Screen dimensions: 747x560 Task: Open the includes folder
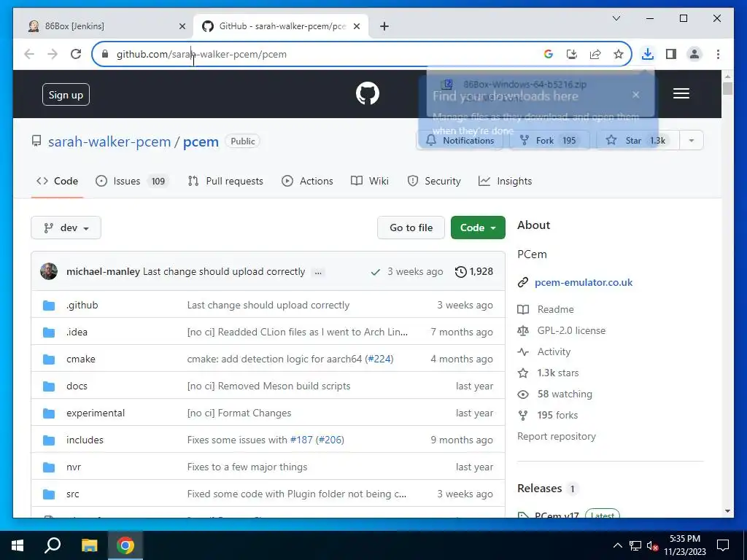[x=85, y=440]
